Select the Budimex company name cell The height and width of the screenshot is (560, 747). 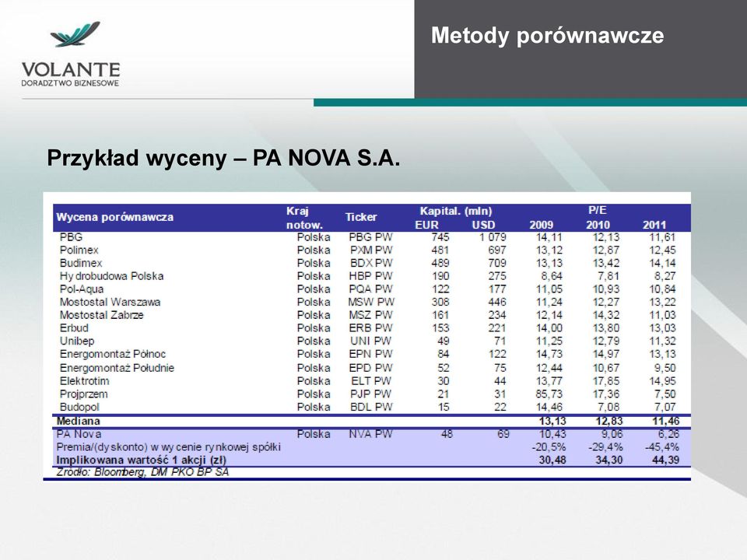point(81,263)
